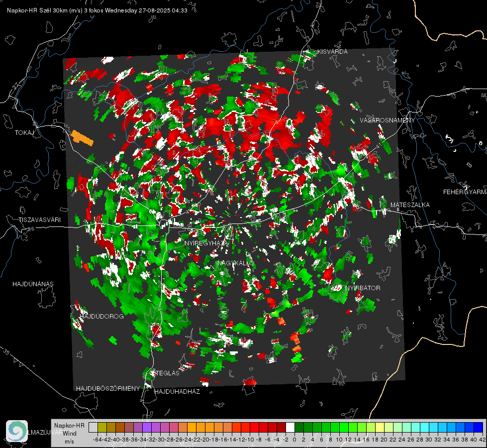Click the NYÍRBÁTOR city label

pos(363,288)
